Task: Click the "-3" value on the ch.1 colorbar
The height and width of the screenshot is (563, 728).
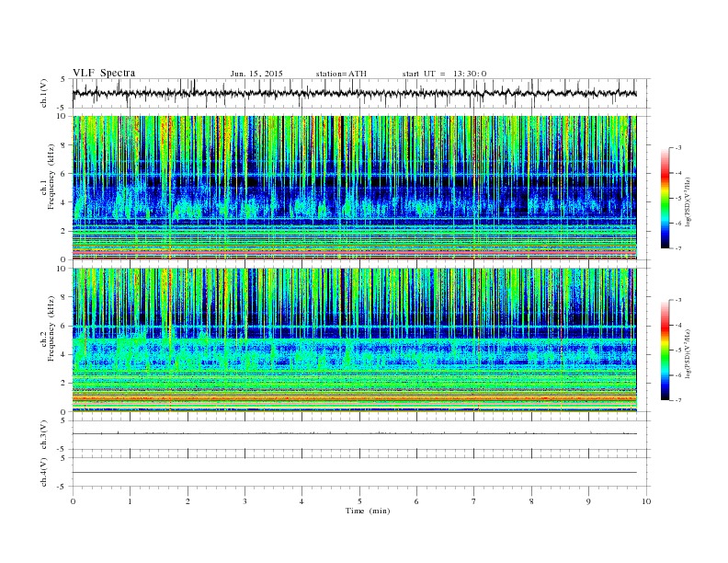Action: pos(678,148)
